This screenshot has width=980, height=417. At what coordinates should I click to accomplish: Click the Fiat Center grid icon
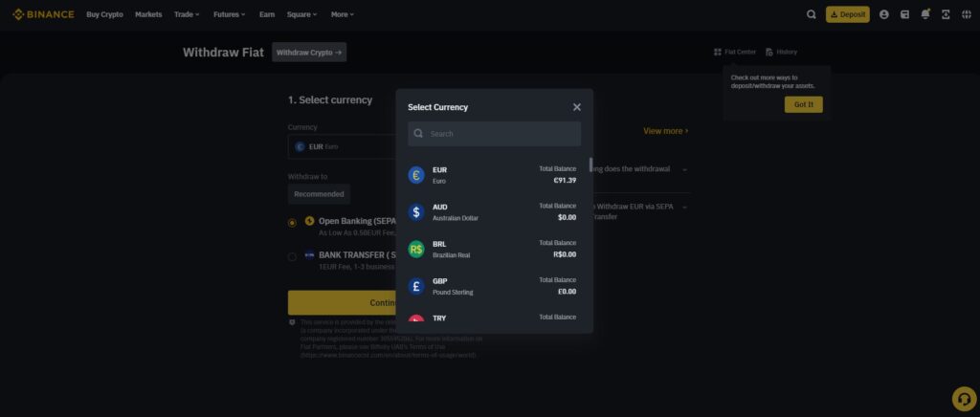pos(718,52)
